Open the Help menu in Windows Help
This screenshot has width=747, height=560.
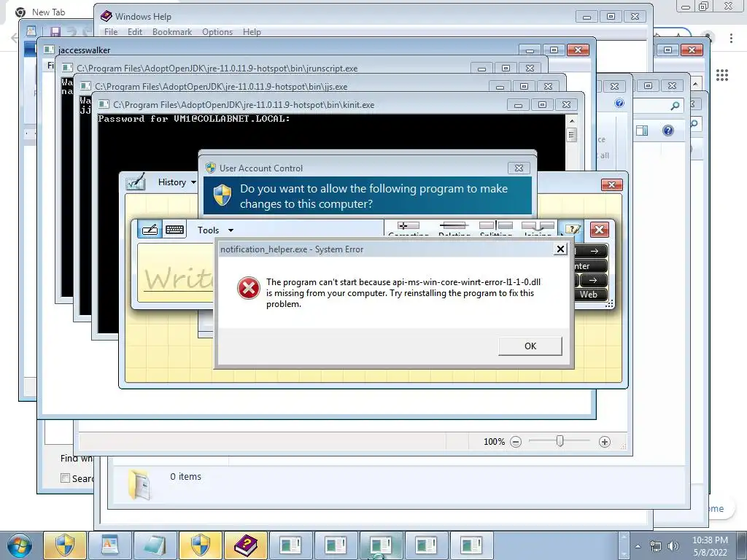tap(252, 32)
